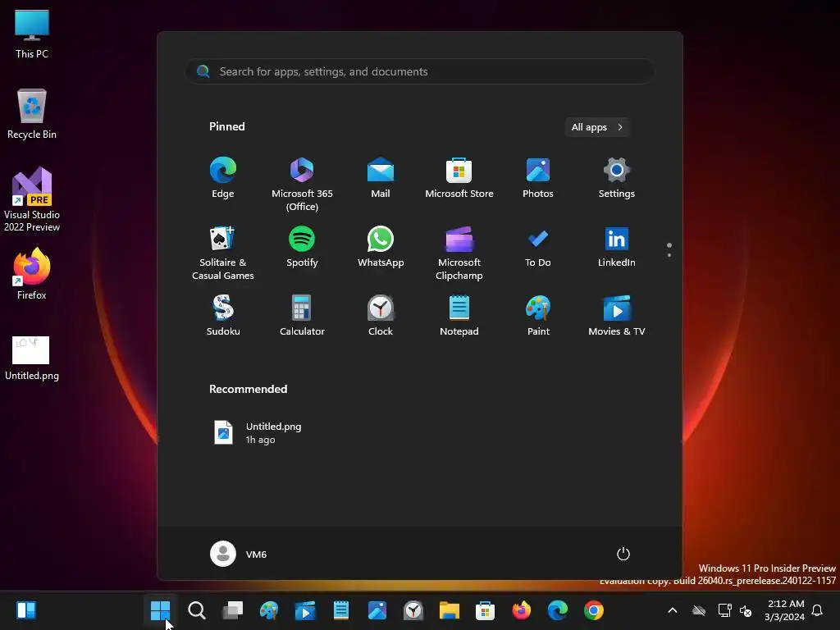Click the OneDrive cloud tray icon

pyautogui.click(x=699, y=610)
